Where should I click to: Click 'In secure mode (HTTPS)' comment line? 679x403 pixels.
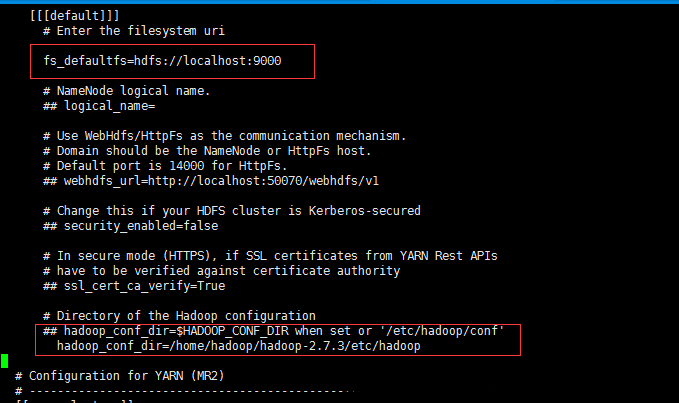tap(270, 255)
